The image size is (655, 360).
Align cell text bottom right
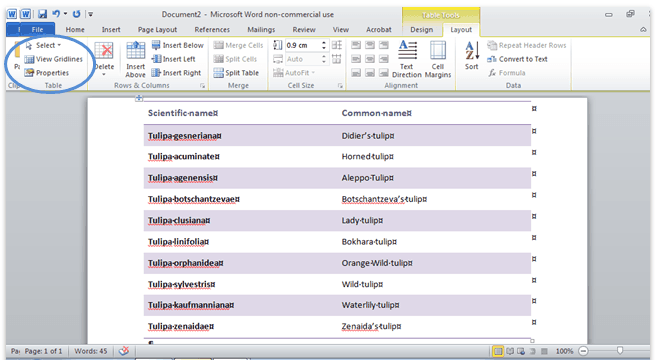coord(384,73)
